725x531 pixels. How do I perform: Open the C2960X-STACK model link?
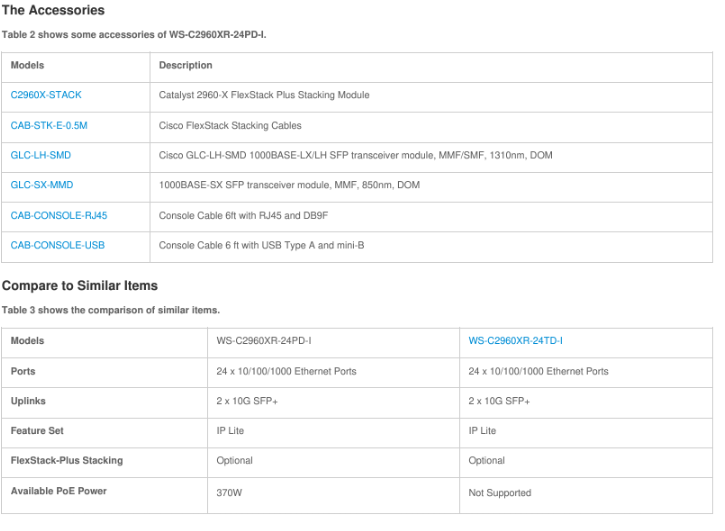[46, 95]
